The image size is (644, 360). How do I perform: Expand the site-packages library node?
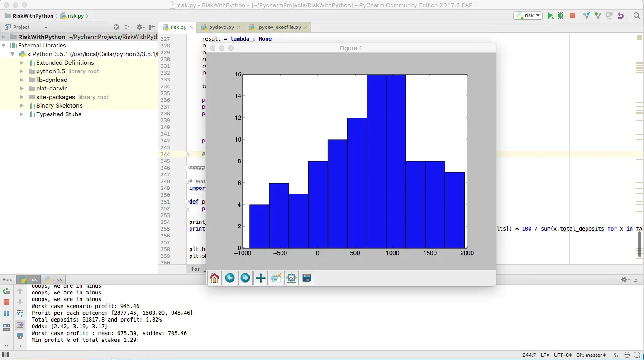pyautogui.click(x=21, y=97)
